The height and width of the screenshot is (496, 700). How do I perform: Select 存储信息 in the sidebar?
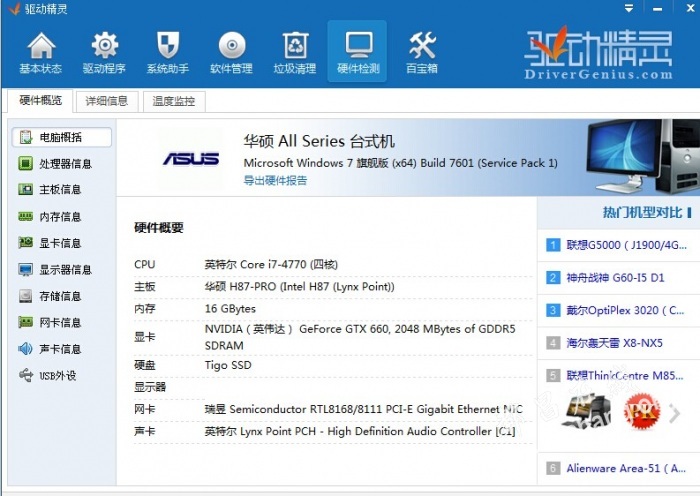(x=62, y=296)
